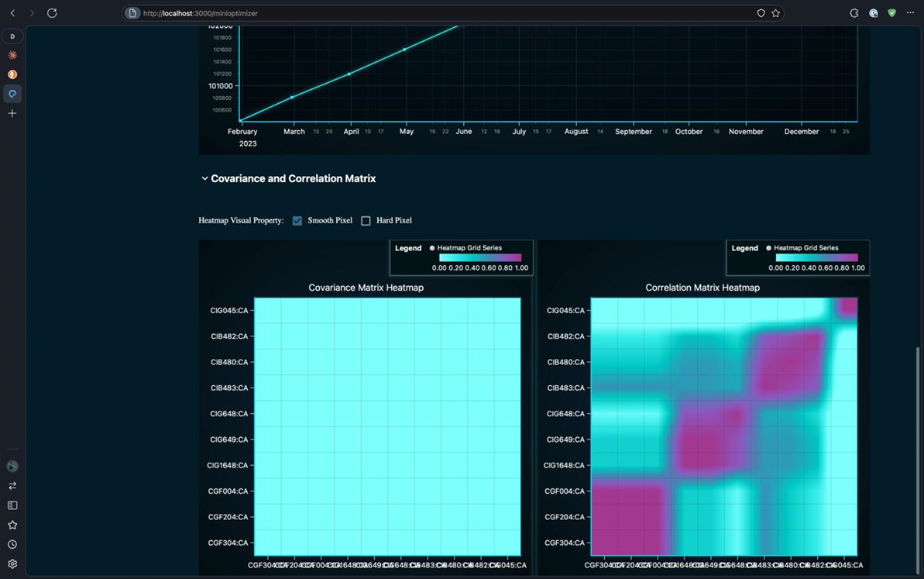Open a new tab with the plus button

[x=12, y=113]
